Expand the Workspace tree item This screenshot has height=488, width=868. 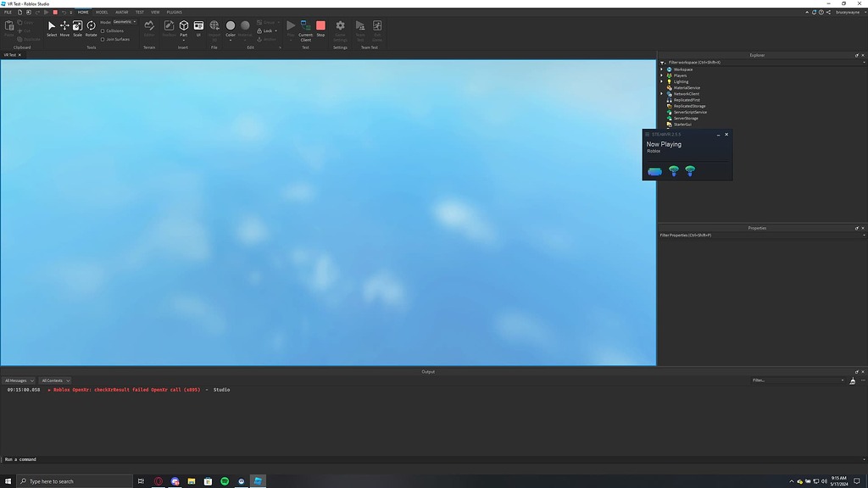click(x=662, y=69)
